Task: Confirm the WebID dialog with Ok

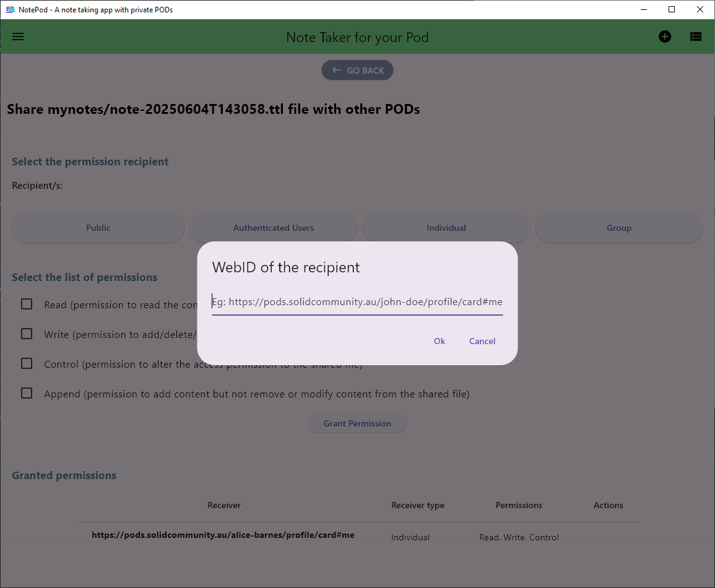Action: [439, 341]
